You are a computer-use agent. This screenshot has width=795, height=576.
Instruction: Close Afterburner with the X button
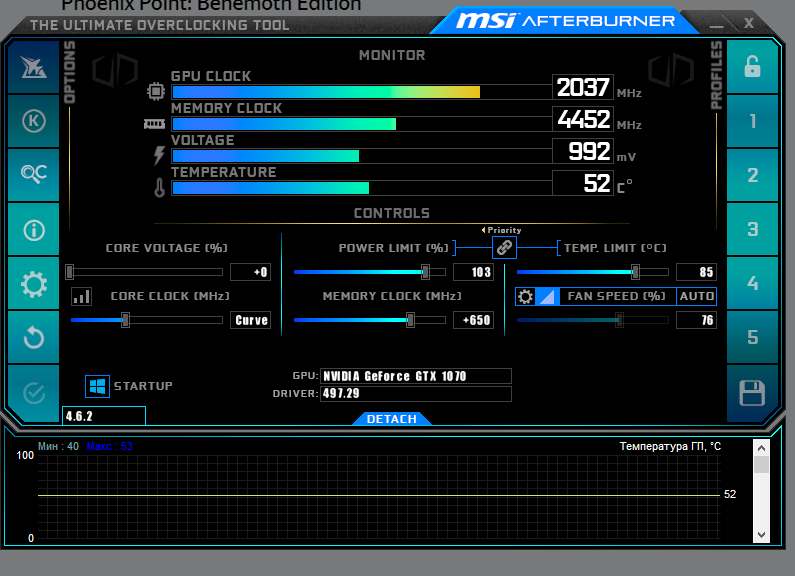(x=749, y=23)
